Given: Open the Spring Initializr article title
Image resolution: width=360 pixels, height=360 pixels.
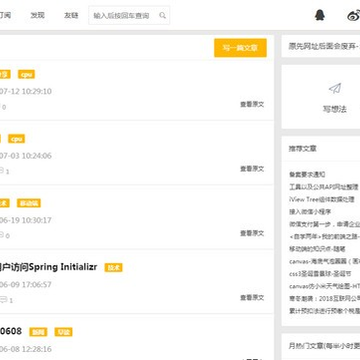Looking at the screenshot, I should pyautogui.click(x=48, y=267).
